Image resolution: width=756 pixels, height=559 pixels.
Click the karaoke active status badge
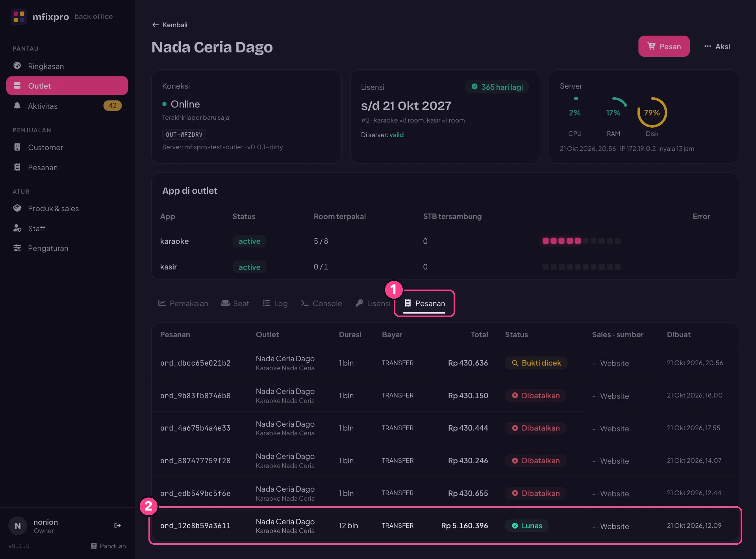pos(250,241)
